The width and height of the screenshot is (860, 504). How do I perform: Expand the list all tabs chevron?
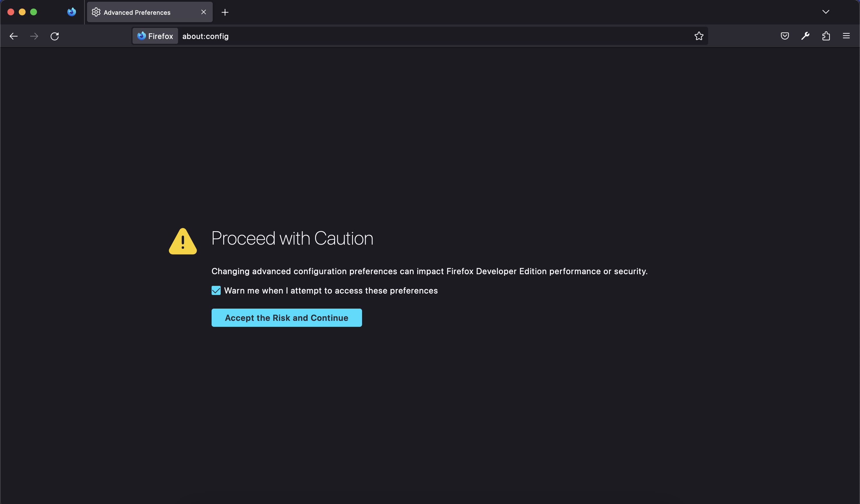tap(826, 12)
